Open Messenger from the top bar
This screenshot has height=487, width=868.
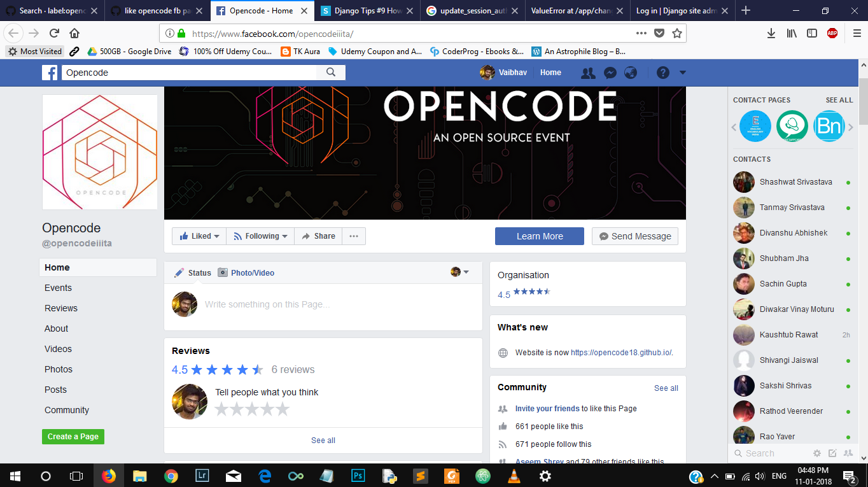610,73
